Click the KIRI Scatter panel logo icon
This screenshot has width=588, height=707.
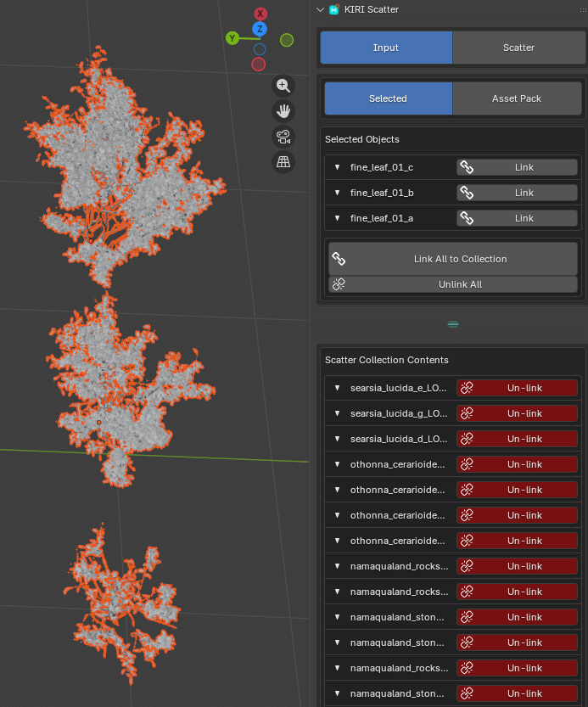[334, 9]
